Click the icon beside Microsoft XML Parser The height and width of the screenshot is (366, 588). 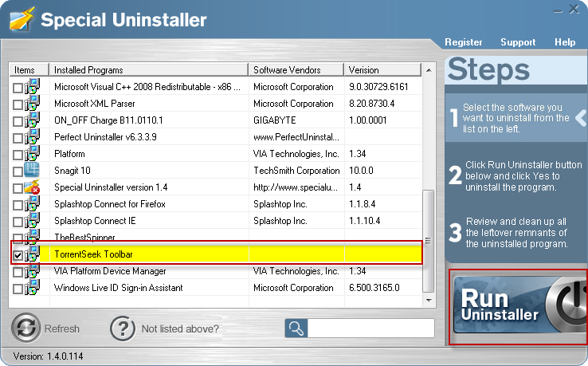coord(32,103)
